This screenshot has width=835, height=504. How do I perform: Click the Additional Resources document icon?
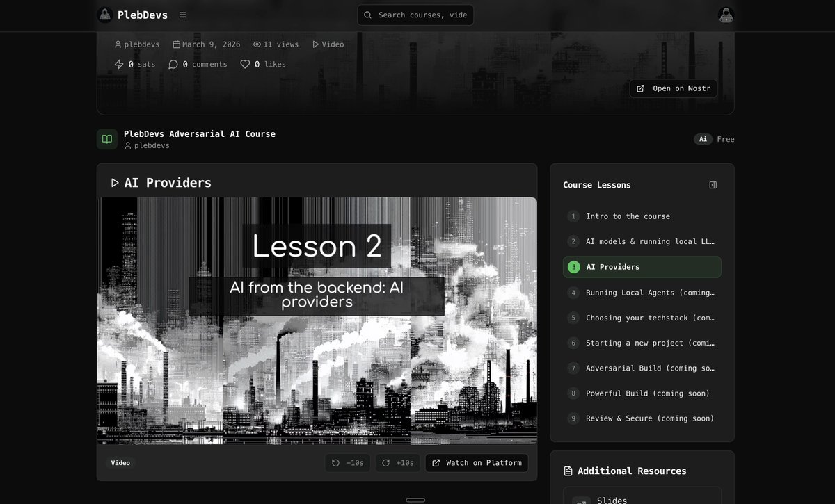[x=568, y=471]
